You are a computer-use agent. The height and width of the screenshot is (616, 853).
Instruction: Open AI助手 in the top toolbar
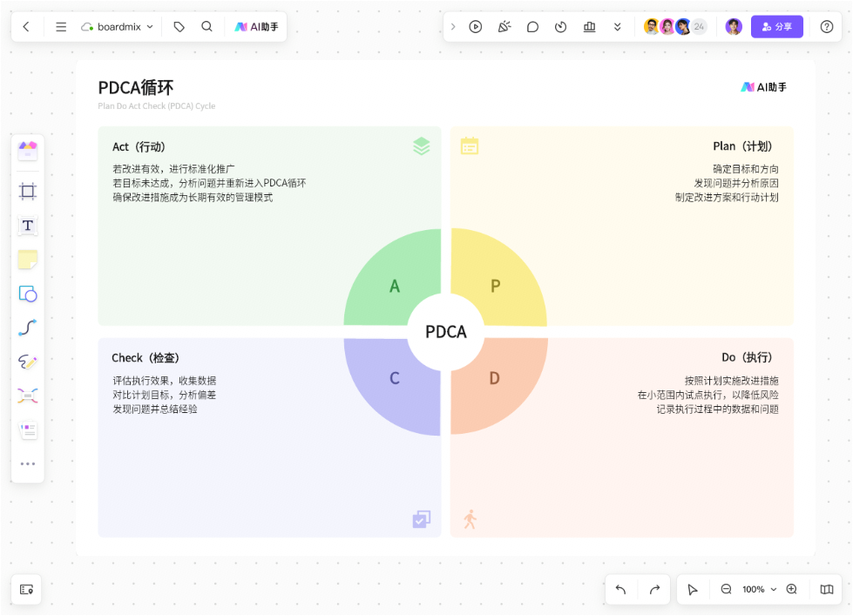[x=256, y=27]
